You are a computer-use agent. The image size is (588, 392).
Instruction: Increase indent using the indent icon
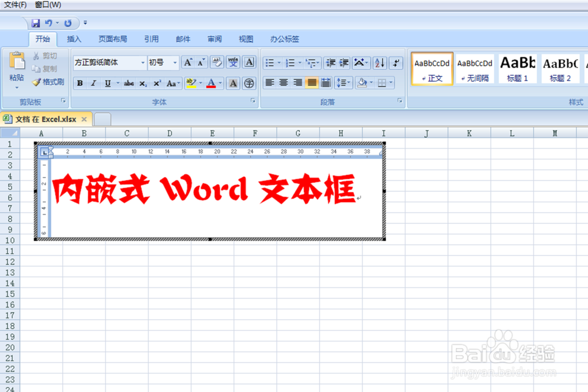[x=344, y=63]
